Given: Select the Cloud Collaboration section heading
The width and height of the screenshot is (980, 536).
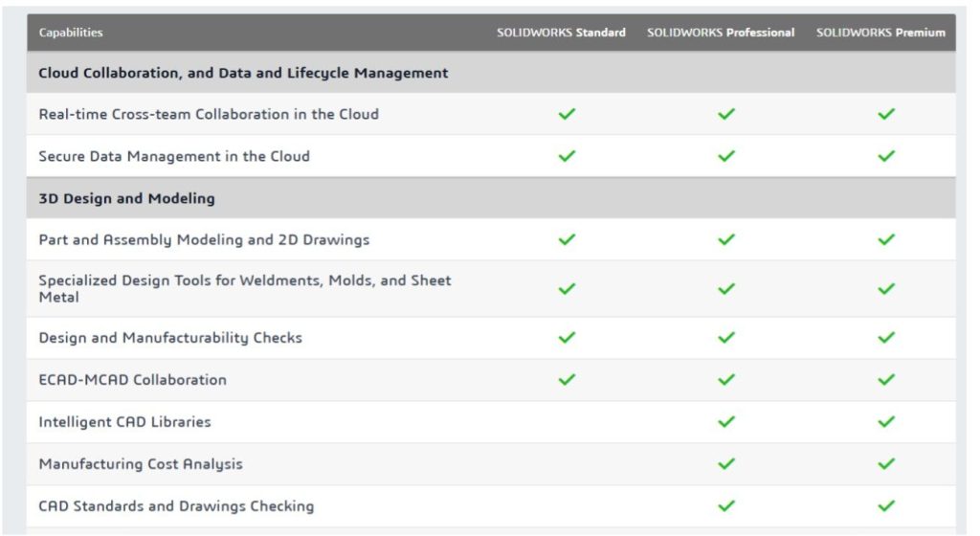Looking at the screenshot, I should [x=243, y=73].
